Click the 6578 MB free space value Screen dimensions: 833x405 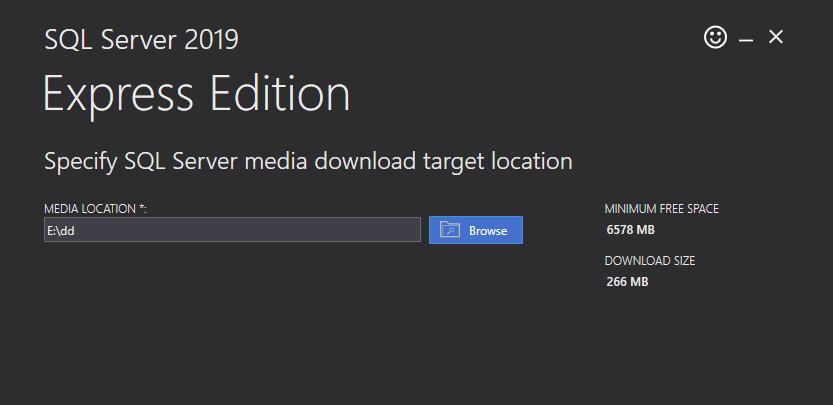(631, 230)
